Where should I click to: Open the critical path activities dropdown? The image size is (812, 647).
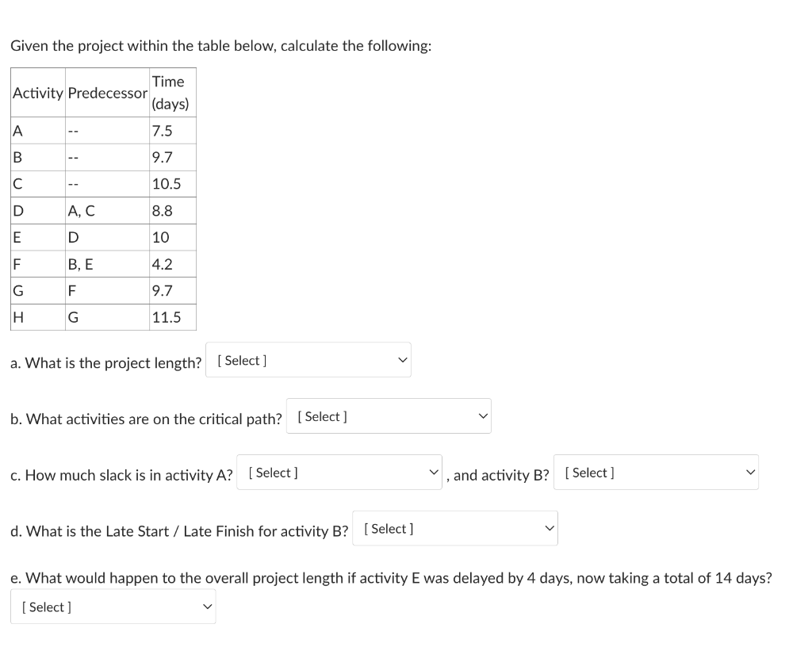click(389, 415)
